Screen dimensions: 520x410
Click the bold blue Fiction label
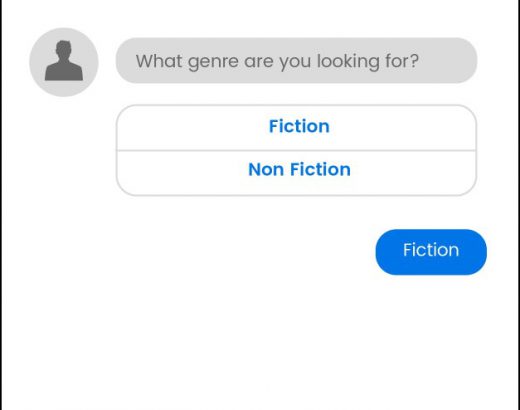click(x=299, y=126)
